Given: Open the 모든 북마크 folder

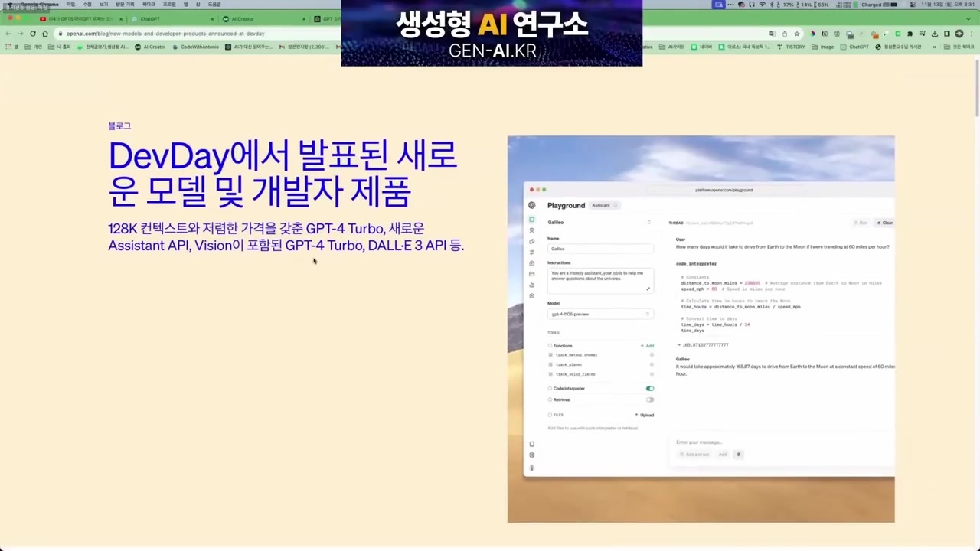Looking at the screenshot, I should pyautogui.click(x=959, y=47).
